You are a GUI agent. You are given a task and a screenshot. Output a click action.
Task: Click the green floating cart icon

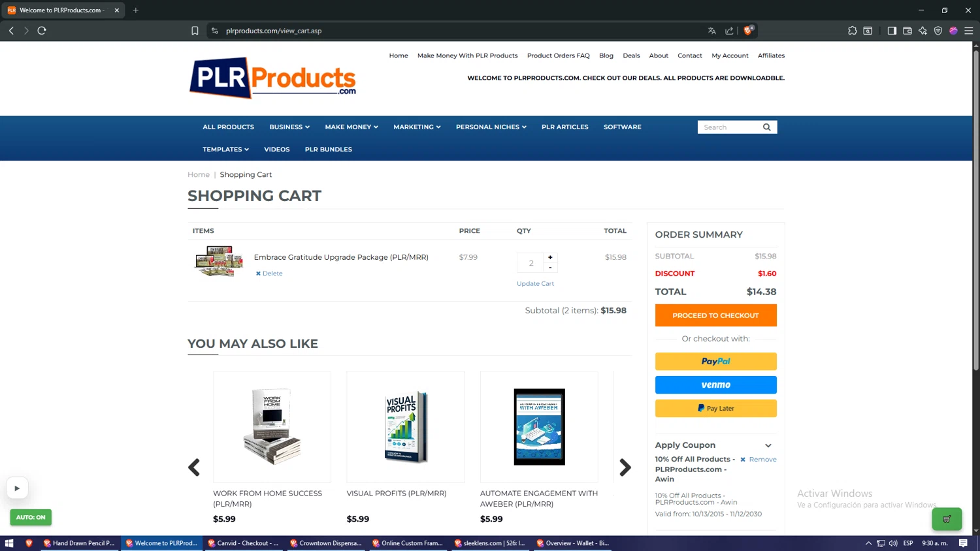click(947, 519)
